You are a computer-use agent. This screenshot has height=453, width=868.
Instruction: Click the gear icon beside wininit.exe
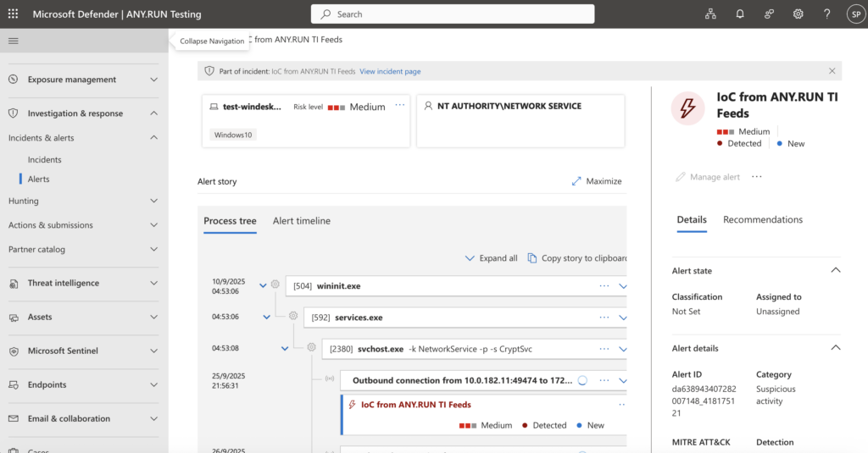[x=275, y=285]
